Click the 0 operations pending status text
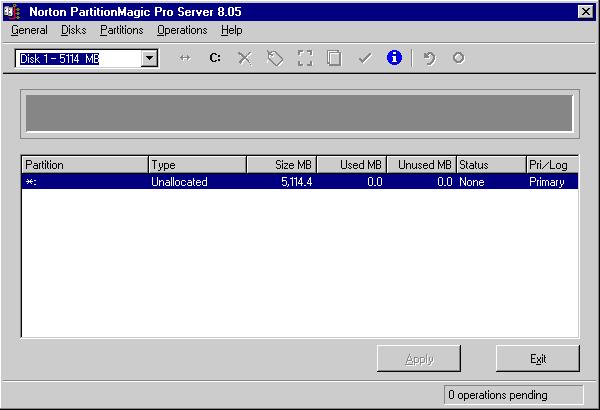600x410 pixels. pos(497,395)
